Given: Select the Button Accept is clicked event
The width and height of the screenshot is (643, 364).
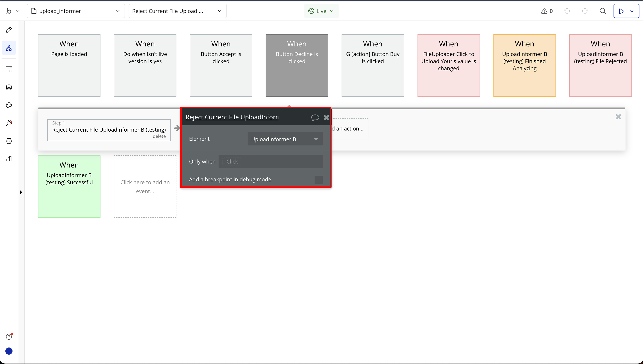Looking at the screenshot, I should pyautogui.click(x=221, y=66).
